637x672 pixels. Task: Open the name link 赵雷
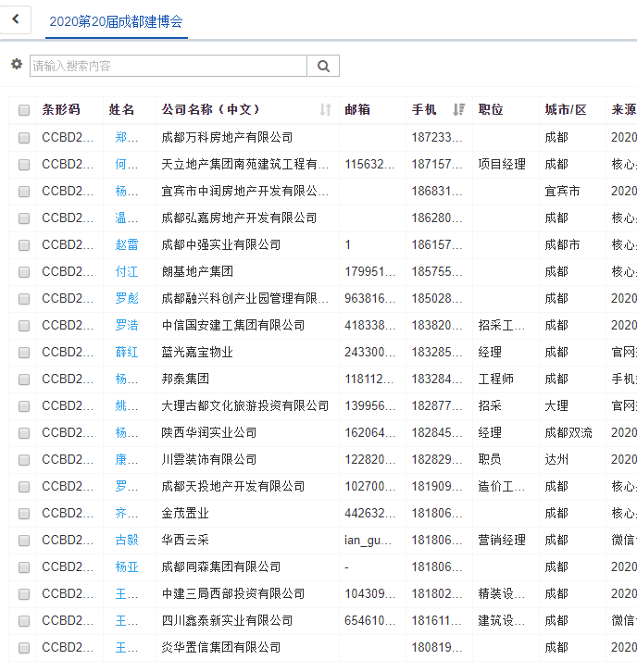pyautogui.click(x=127, y=244)
